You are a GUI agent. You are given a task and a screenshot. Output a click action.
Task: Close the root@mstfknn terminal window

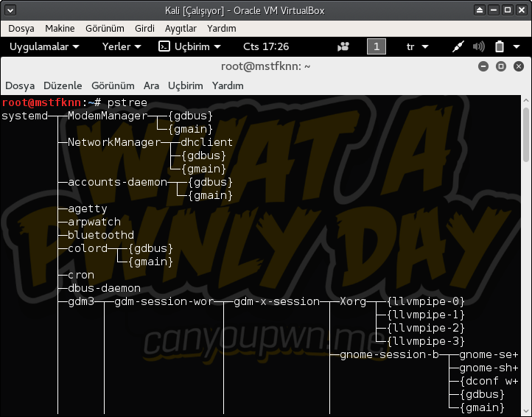(519, 66)
